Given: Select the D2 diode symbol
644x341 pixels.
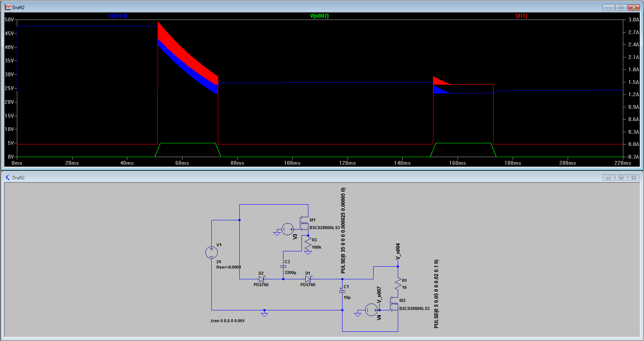Looking at the screenshot, I should pyautogui.click(x=261, y=279).
